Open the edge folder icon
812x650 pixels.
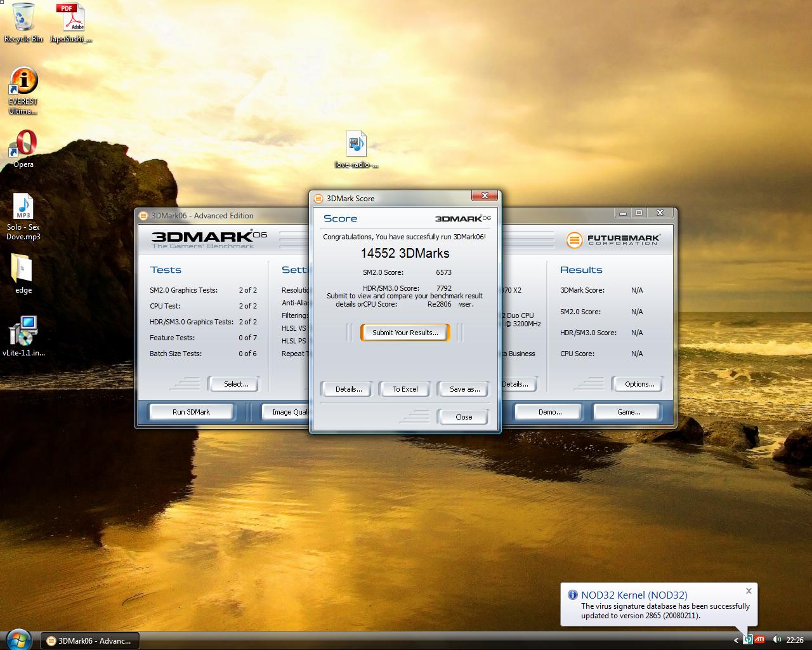(x=23, y=274)
